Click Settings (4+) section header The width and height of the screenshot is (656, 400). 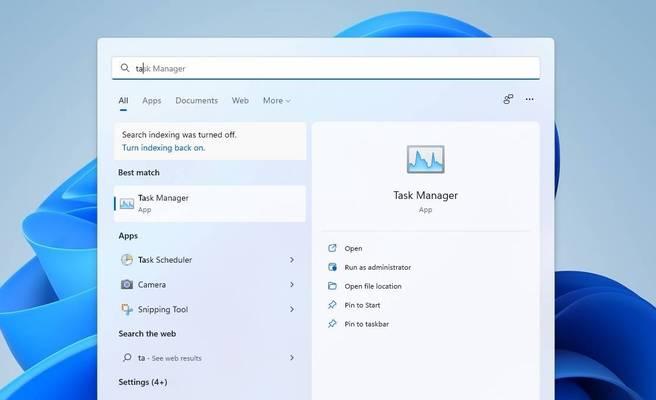click(143, 382)
